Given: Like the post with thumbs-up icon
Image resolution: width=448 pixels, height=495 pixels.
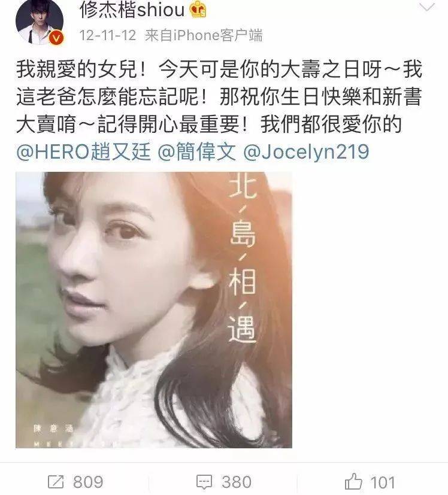Looking at the screenshot, I should click(x=353, y=481).
